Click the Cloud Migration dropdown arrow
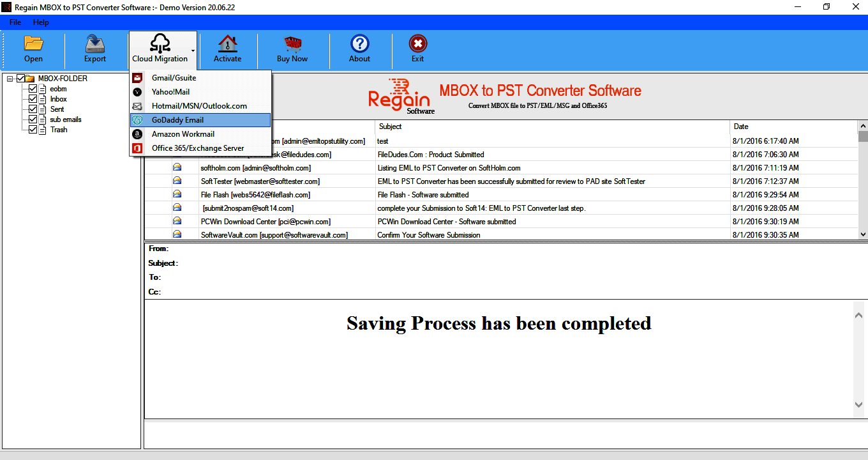The image size is (868, 460). [193, 50]
